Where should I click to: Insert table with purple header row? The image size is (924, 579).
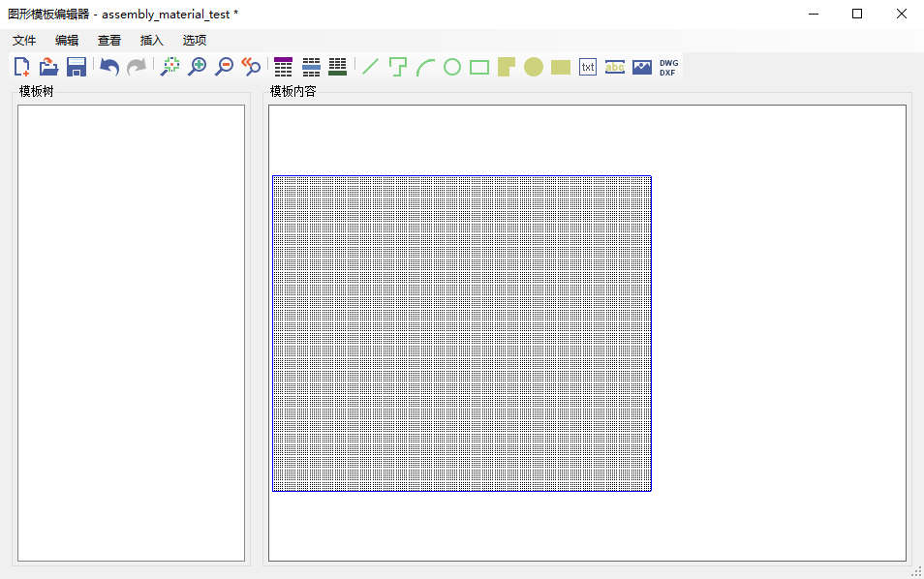pos(284,67)
